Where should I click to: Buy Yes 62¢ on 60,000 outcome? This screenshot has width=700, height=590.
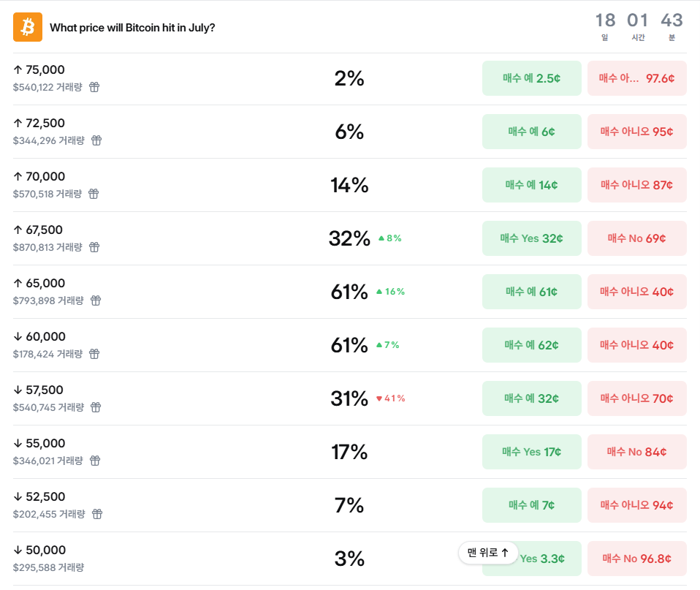pyautogui.click(x=532, y=345)
